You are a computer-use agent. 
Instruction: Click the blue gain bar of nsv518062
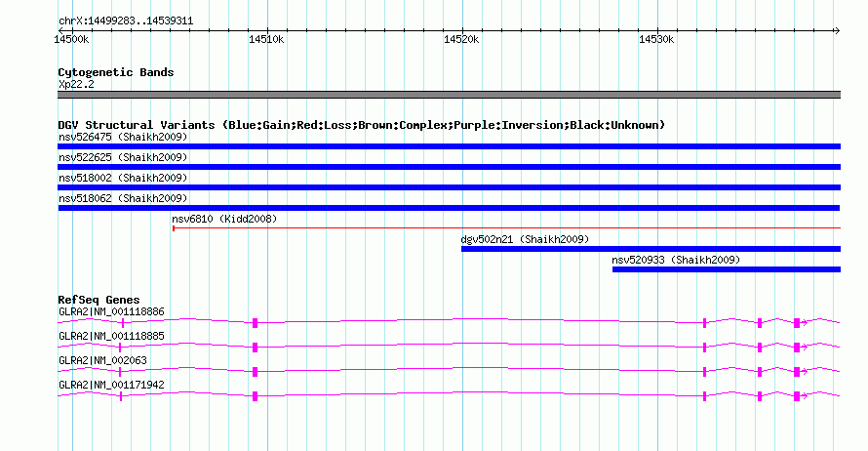point(449,208)
